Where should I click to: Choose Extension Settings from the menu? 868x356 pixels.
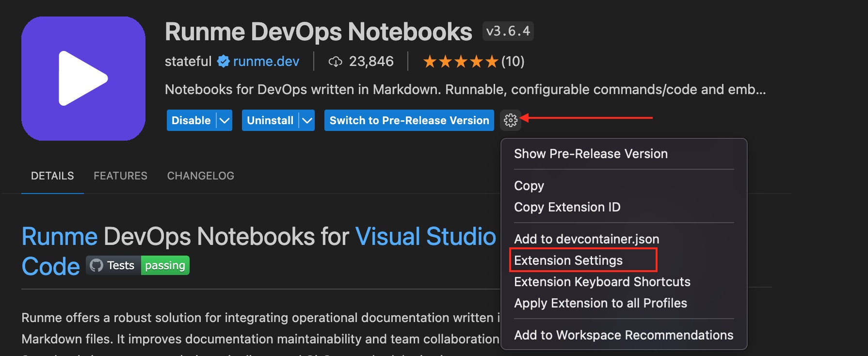[568, 260]
